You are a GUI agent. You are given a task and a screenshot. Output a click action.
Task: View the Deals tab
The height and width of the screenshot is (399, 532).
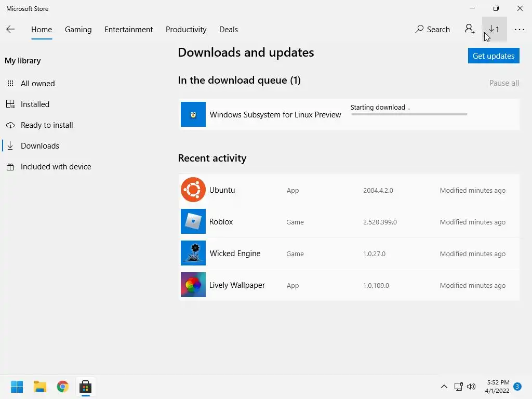229,30
